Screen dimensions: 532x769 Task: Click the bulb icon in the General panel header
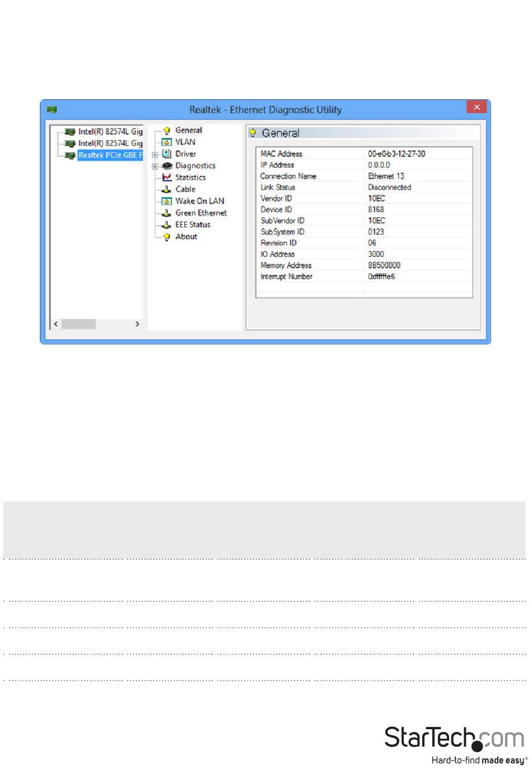coord(253,133)
